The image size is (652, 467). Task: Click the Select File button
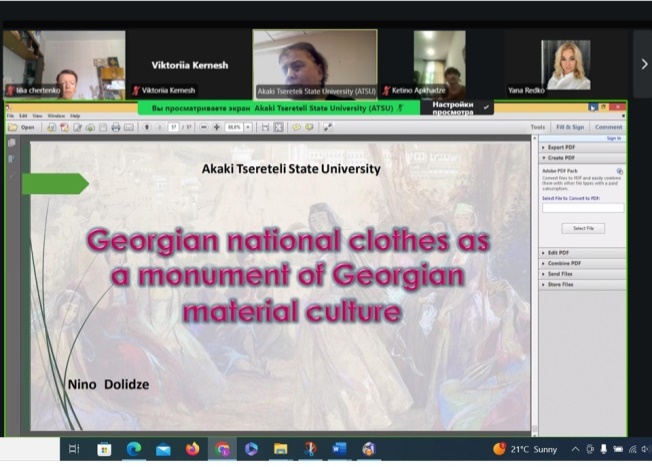tap(583, 228)
